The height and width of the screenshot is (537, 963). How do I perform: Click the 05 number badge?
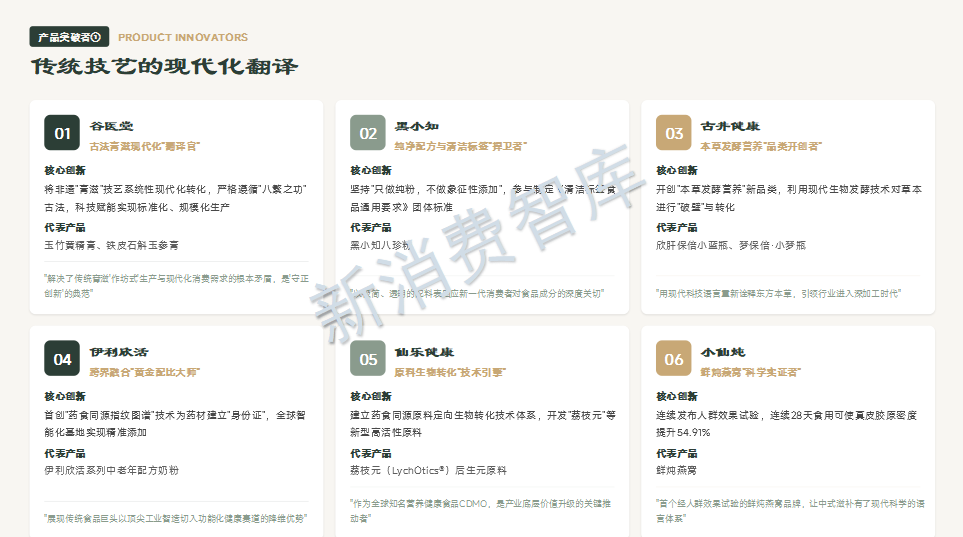(x=368, y=359)
